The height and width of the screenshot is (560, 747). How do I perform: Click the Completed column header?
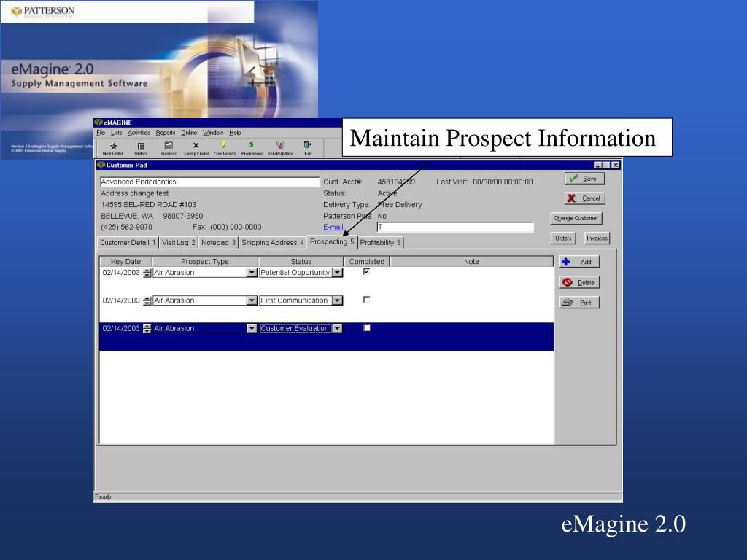(x=366, y=262)
